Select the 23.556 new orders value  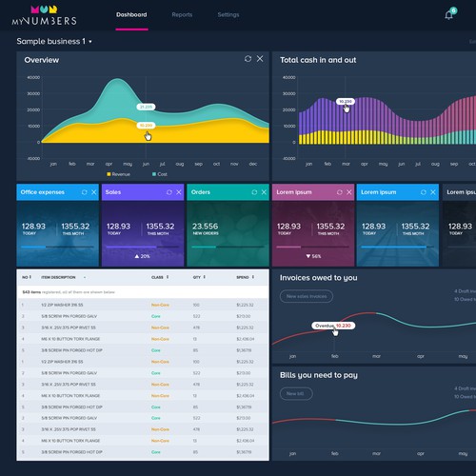tap(205, 227)
